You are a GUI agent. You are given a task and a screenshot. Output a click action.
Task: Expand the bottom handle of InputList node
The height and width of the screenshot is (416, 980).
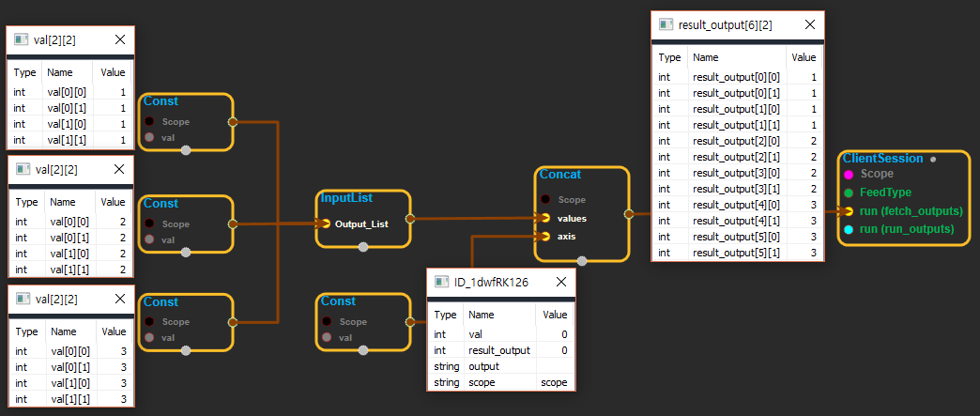363,247
